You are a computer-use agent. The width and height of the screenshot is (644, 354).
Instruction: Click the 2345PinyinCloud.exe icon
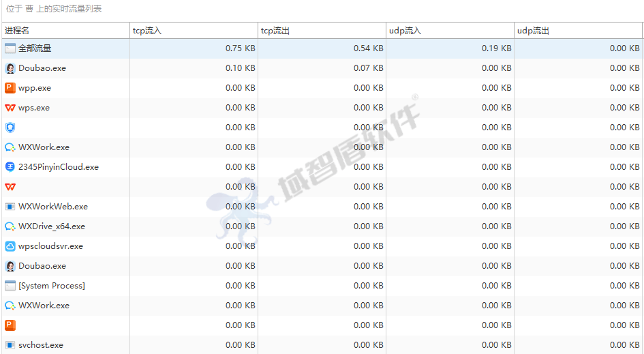point(10,167)
